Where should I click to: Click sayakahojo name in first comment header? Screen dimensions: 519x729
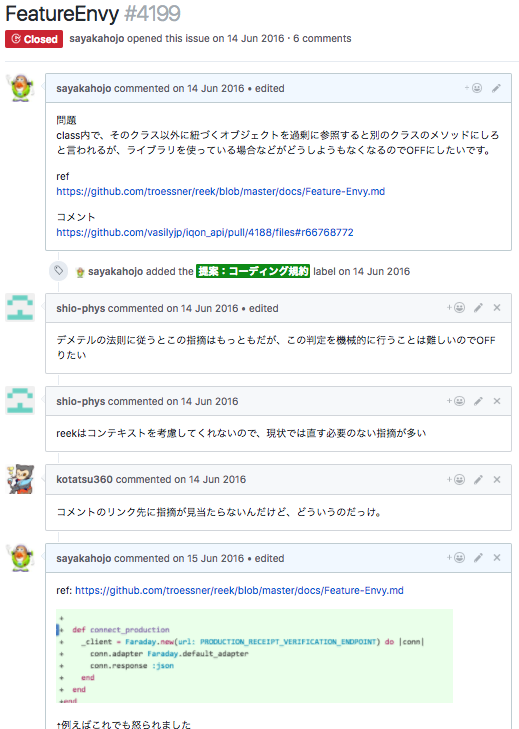click(x=84, y=88)
